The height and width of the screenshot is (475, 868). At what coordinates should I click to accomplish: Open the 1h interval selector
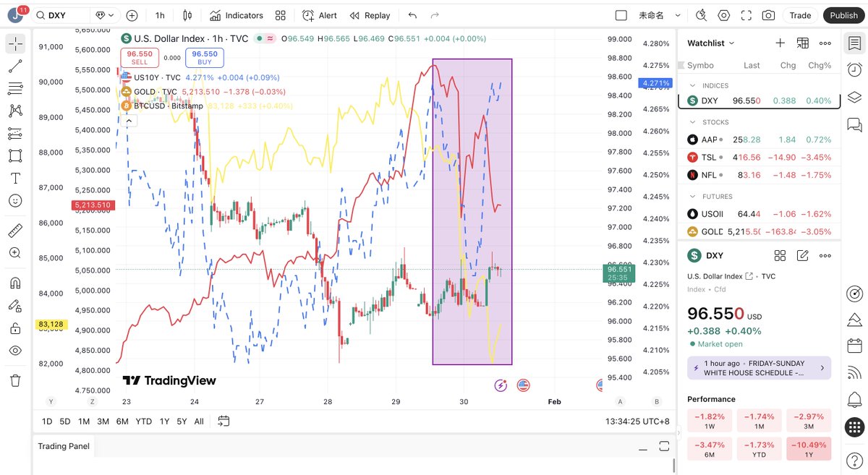pyautogui.click(x=160, y=15)
